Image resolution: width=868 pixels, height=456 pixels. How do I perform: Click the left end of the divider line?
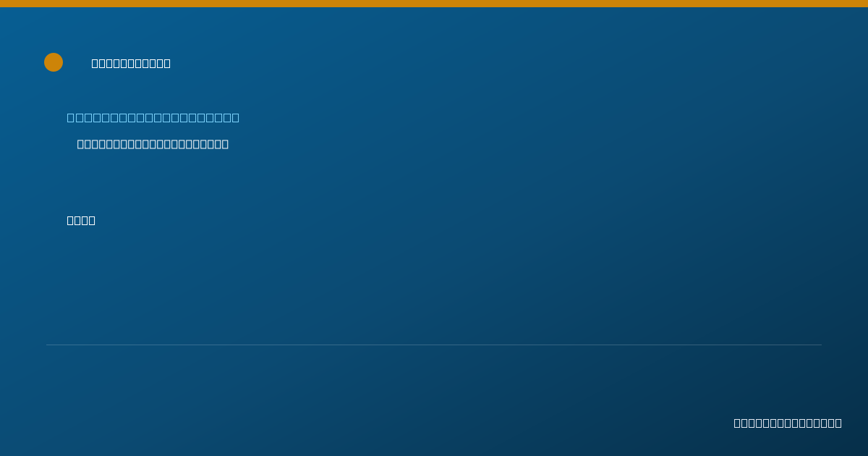pos(48,345)
